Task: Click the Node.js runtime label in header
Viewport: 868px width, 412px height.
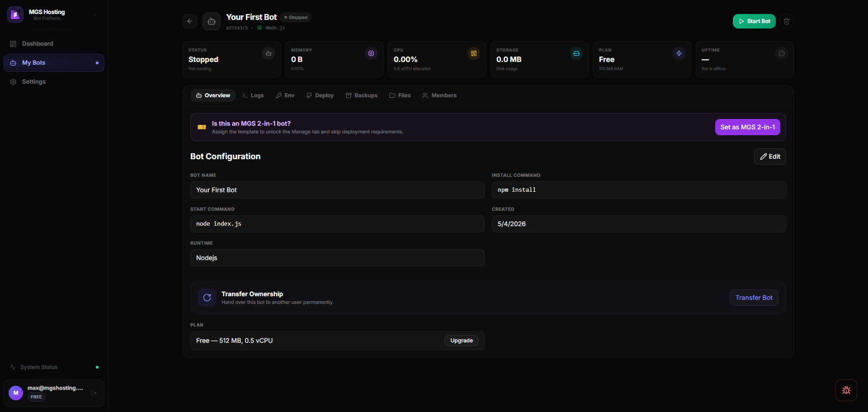Action: coord(275,28)
